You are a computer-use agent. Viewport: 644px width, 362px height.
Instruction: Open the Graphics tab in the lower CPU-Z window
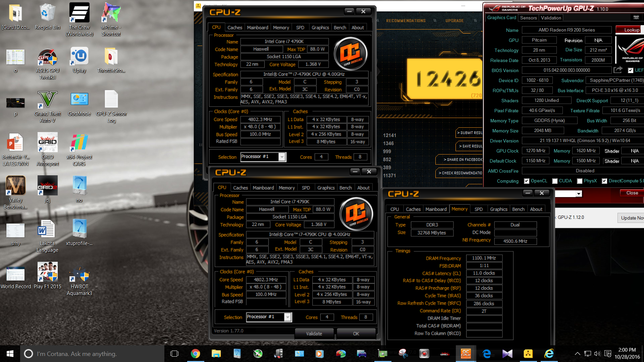[326, 188]
